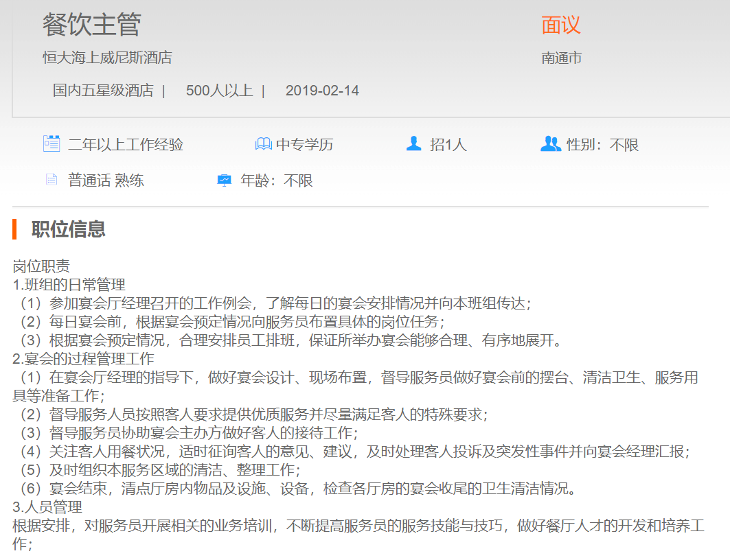The height and width of the screenshot is (560, 730).
Task: Click the 二年以上工作经验 requirement text
Action: click(x=126, y=145)
